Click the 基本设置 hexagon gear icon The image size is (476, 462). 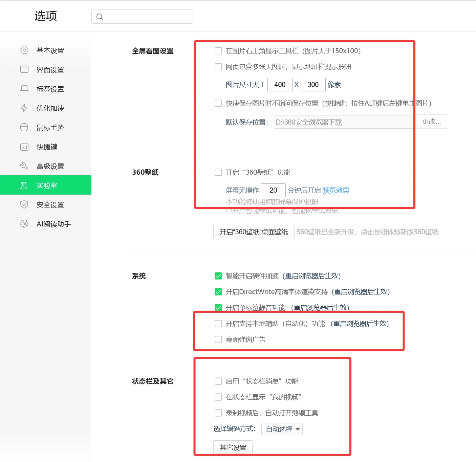(24, 50)
